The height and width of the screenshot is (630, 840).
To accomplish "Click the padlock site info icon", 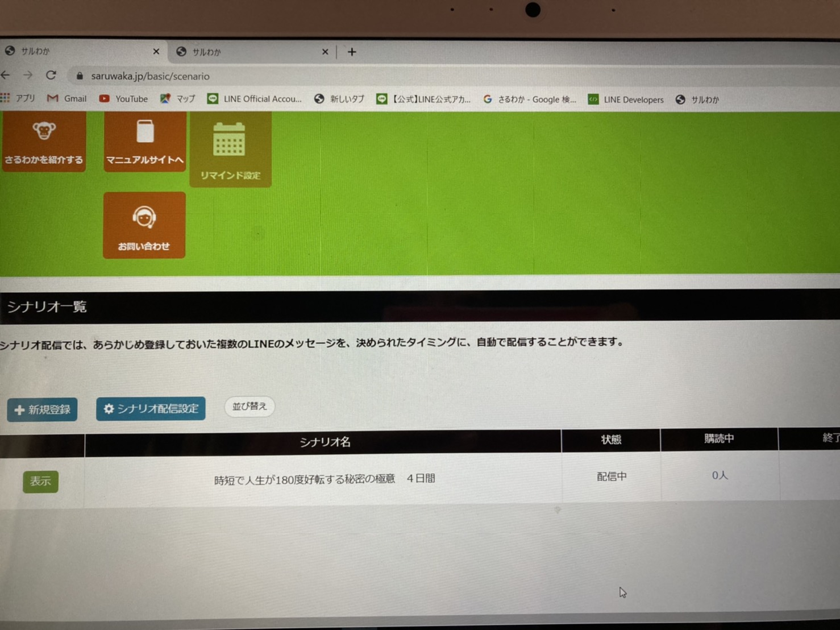I will pos(80,76).
